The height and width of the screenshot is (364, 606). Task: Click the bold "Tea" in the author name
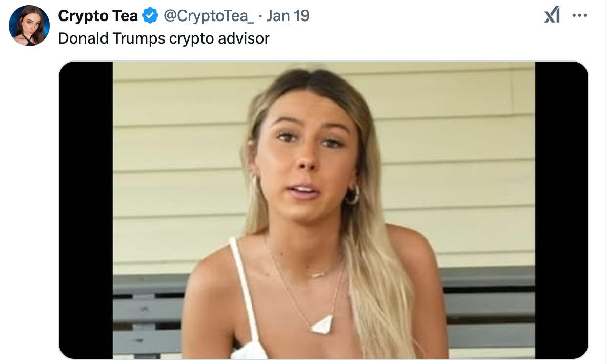pyautogui.click(x=125, y=16)
